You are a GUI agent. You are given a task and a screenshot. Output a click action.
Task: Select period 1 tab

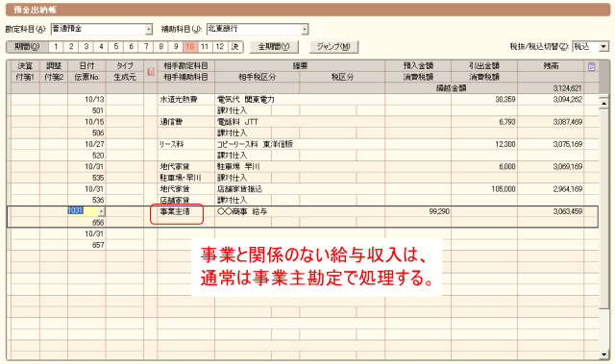point(56,47)
